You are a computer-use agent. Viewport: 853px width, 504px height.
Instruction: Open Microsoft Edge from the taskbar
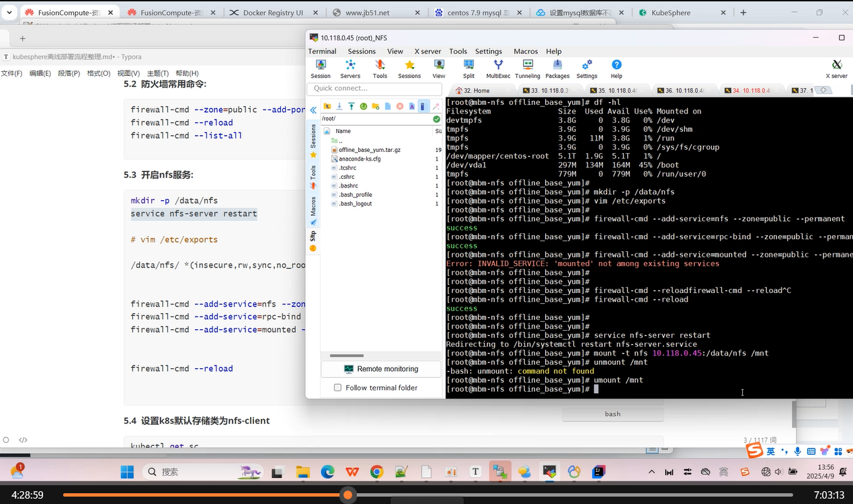click(327, 472)
